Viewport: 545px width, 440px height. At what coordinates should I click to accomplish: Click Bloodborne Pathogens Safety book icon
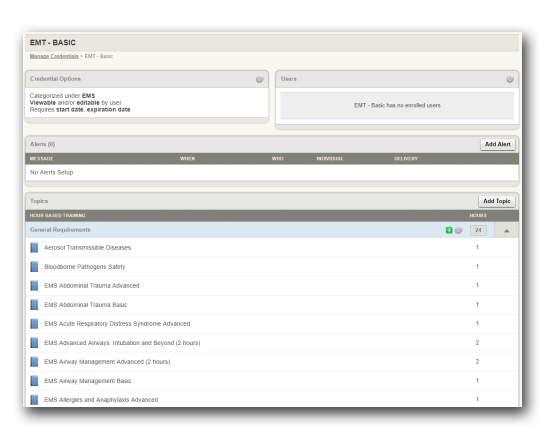[x=34, y=267]
